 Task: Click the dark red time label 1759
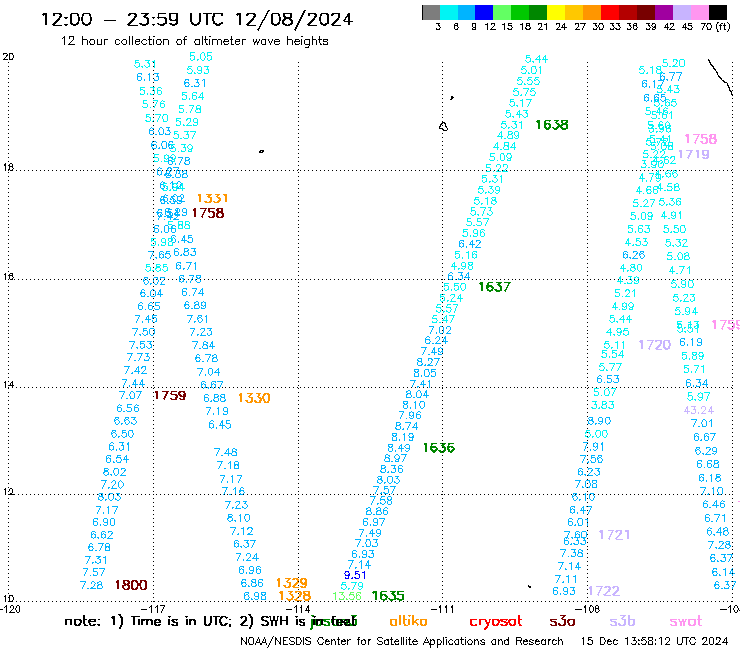(170, 395)
